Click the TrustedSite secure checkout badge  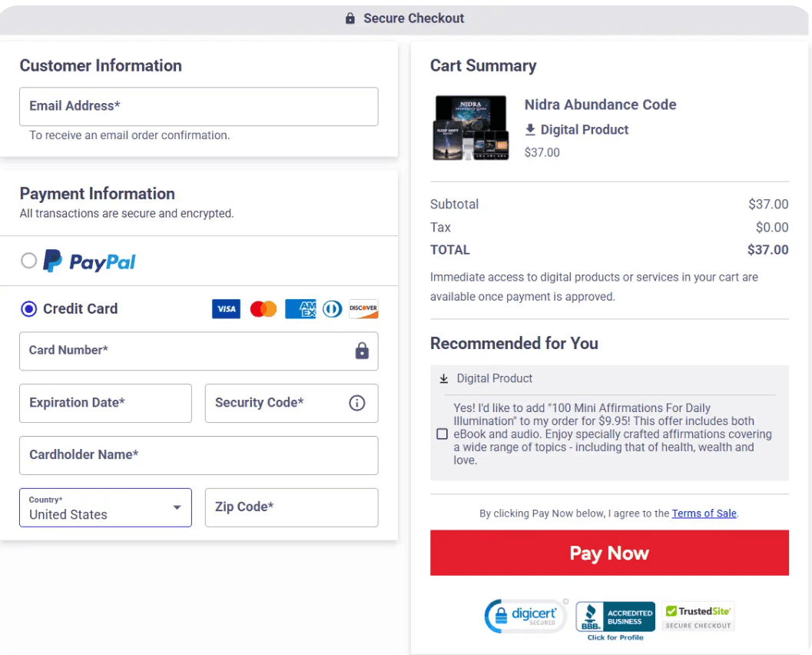coord(698,614)
